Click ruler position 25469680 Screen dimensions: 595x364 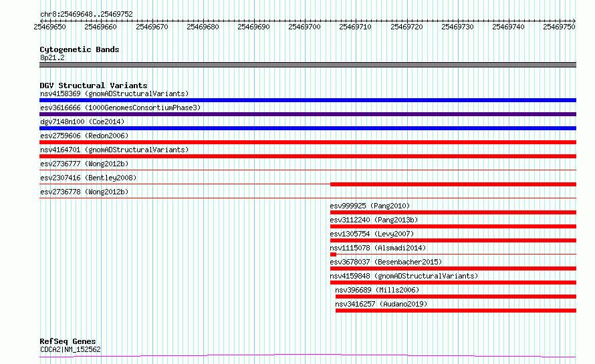click(203, 27)
